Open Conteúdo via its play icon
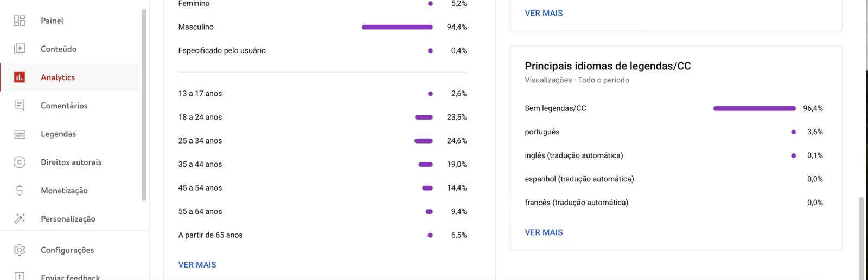868x280 pixels. tap(20, 49)
